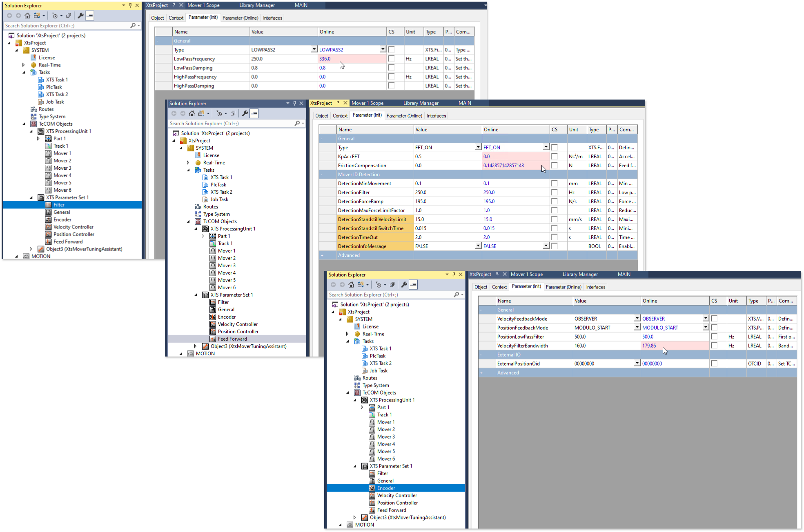Open Interfaces tab in top window
This screenshot has width=804, height=532.
[x=272, y=18]
